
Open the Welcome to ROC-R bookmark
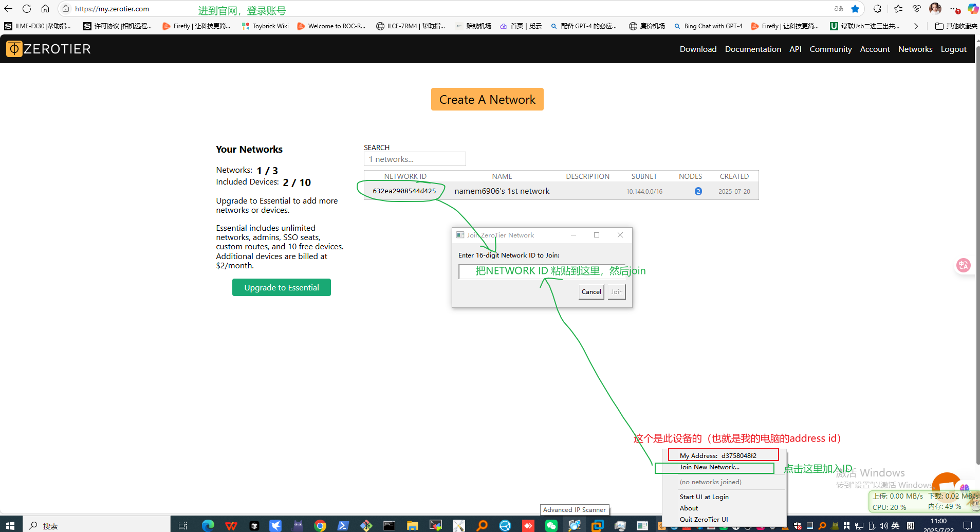(x=331, y=26)
